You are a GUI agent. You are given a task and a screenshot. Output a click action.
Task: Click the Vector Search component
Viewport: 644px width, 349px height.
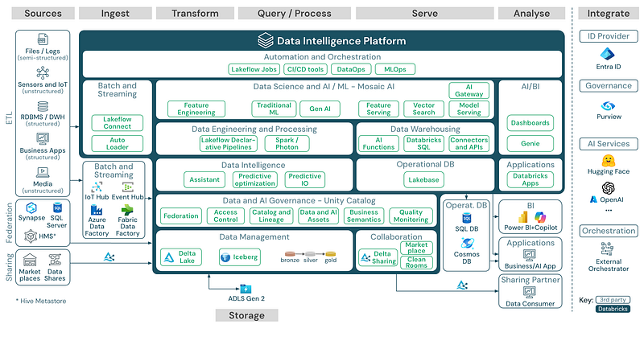[423, 109]
